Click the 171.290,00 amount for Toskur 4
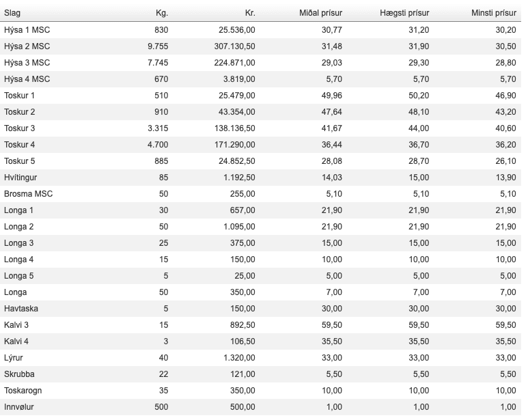This screenshot has height=420, width=528. [x=234, y=145]
